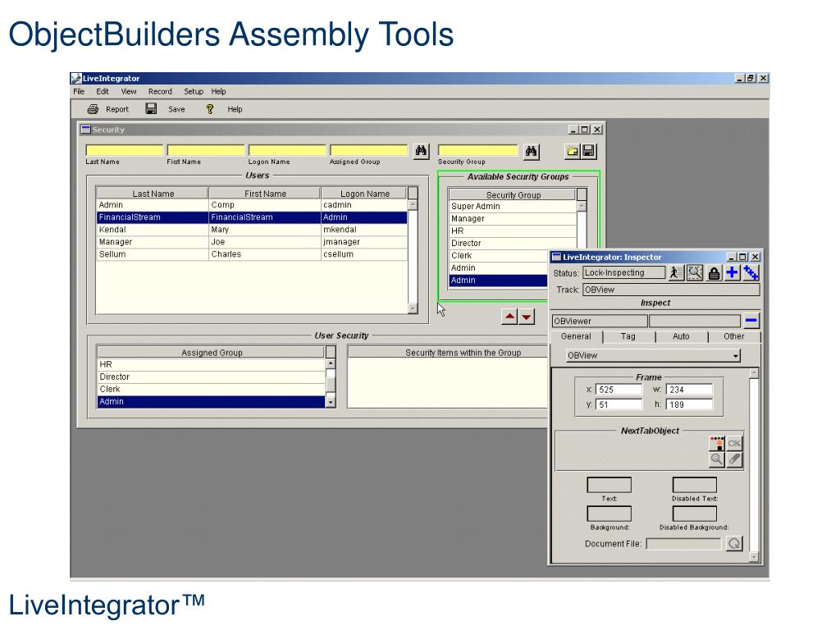Select Super Admin in Available Security Groups
This screenshot has width=840, height=630.
point(513,206)
